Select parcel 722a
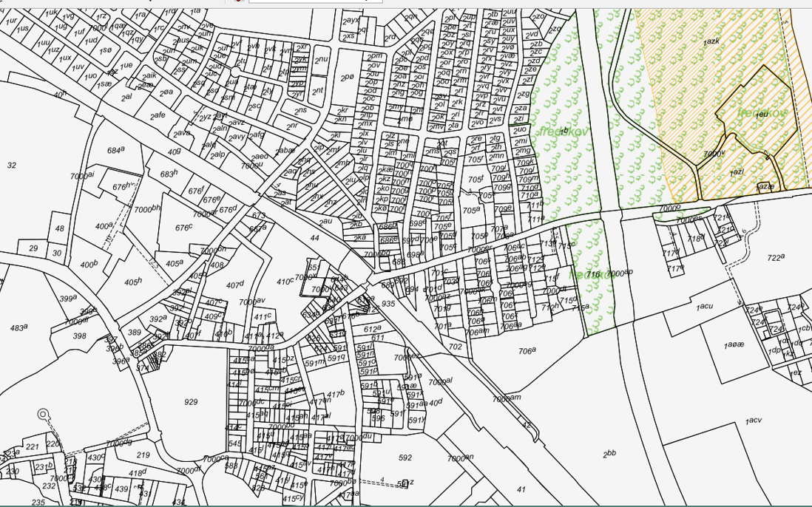This screenshot has height=507, width=812. (775, 258)
